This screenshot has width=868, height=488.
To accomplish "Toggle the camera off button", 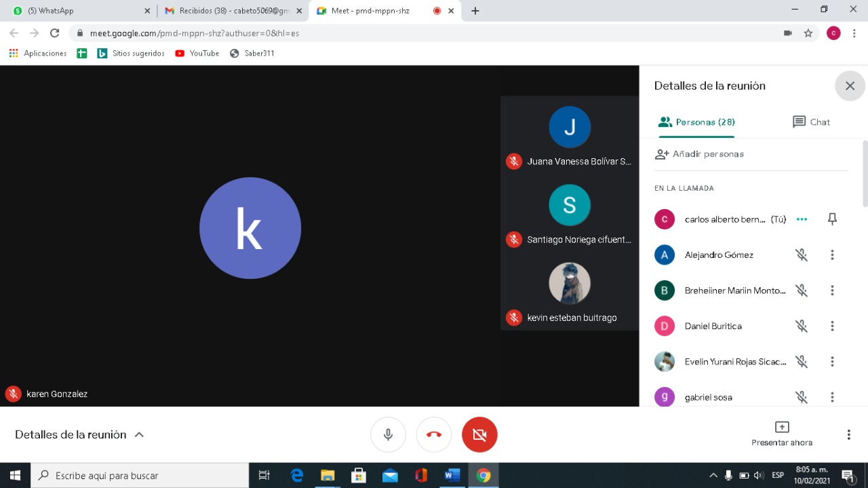I will pos(479,434).
